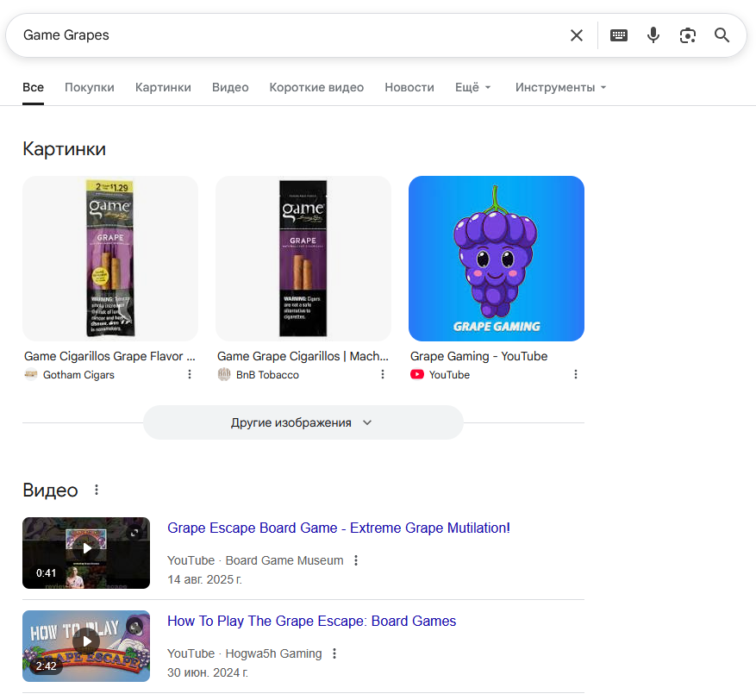Click the YouTube logo under Grape Gaming
756x700 pixels.
tap(417, 375)
